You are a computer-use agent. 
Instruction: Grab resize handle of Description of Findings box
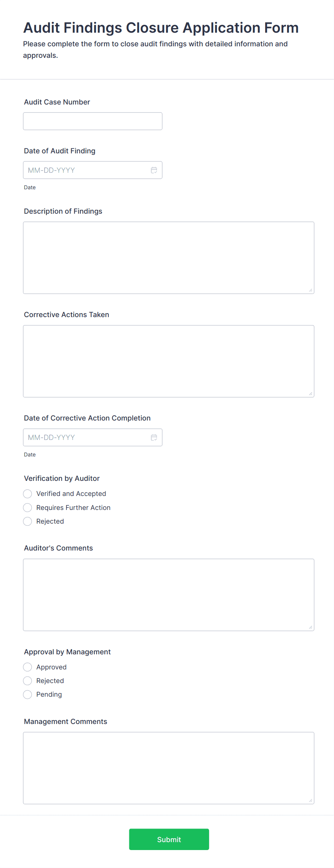pos(311,290)
